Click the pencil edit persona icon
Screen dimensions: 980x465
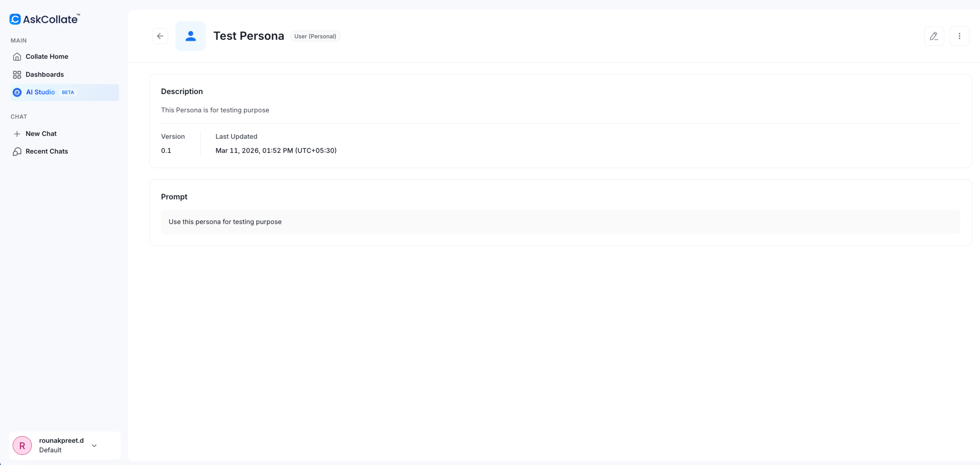933,36
